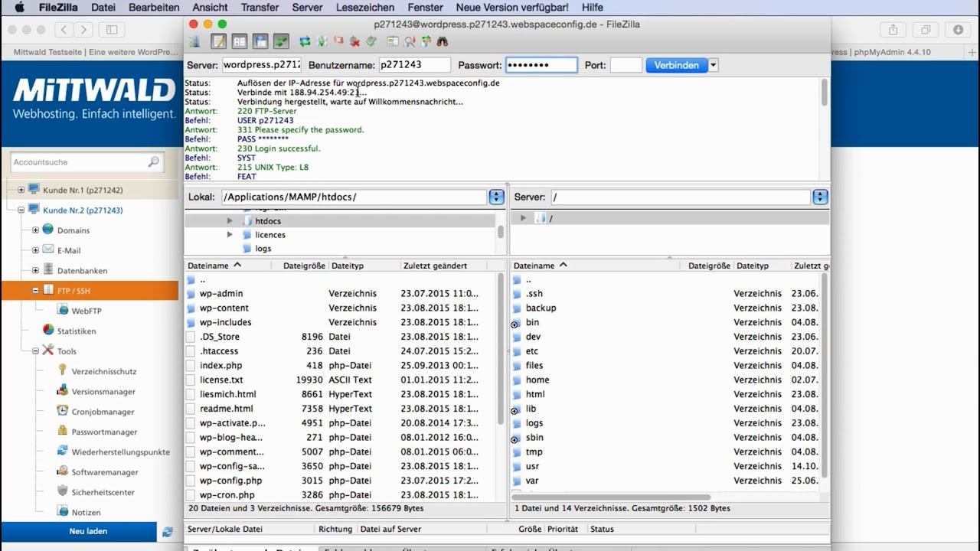980x551 pixels.
Task: Expand Kunde Nr.1 (p271242) node
Action: click(21, 189)
